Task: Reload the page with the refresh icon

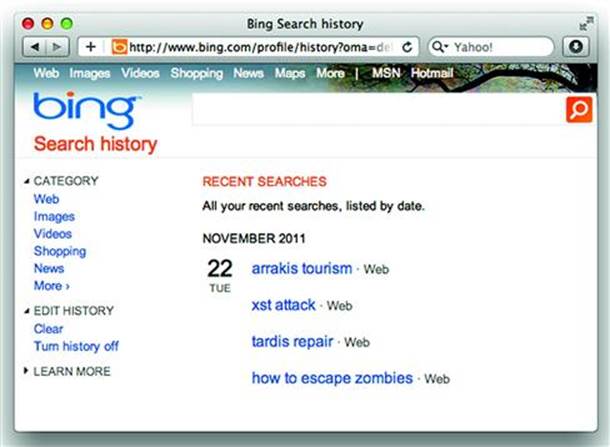Action: click(x=407, y=47)
